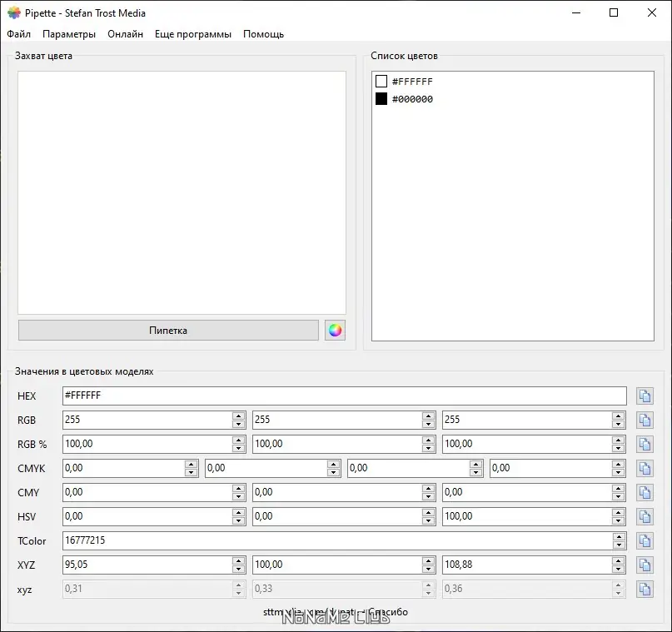The image size is (672, 632).
Task: Click the TColor field showing 16777215
Action: click(338, 540)
